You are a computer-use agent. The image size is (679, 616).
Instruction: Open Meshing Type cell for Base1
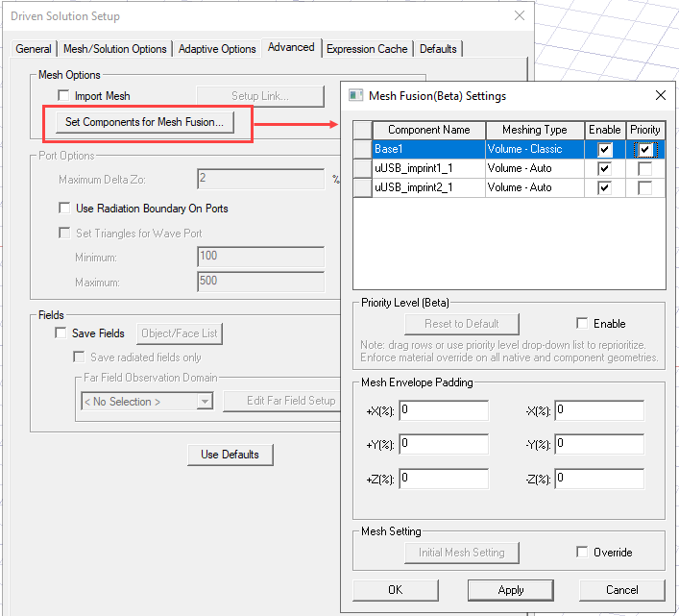pos(535,149)
